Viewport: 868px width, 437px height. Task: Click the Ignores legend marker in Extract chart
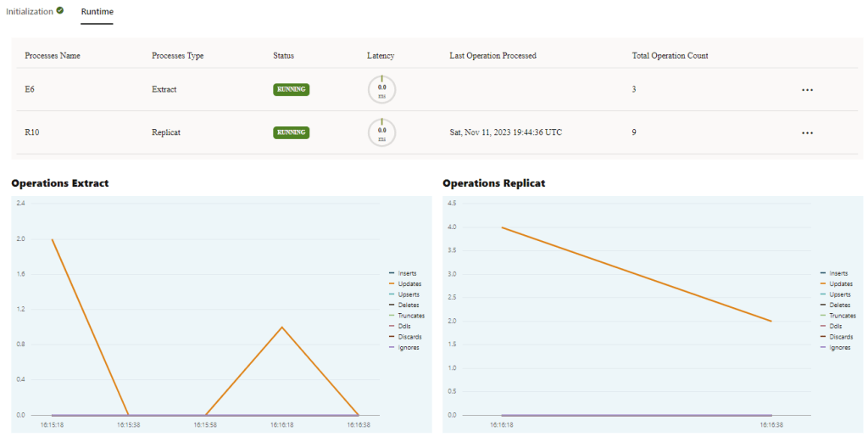click(x=390, y=347)
